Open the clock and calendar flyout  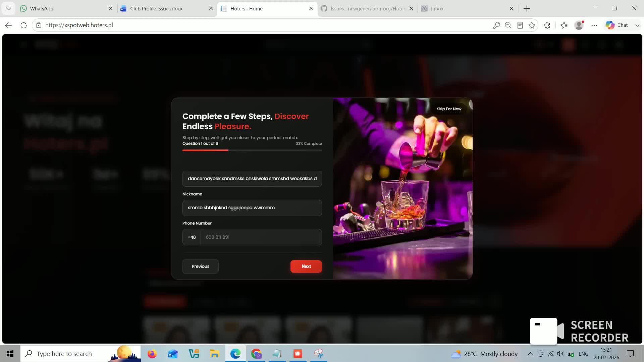tap(606, 354)
